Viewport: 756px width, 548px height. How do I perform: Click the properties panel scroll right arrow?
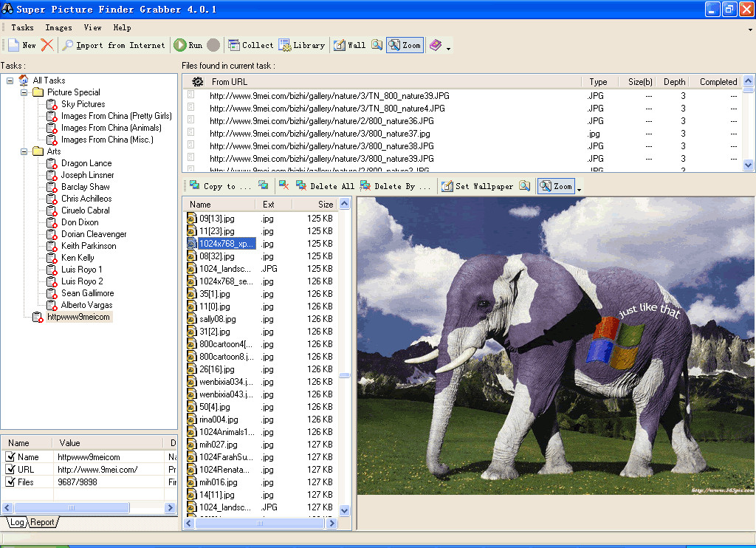click(x=170, y=507)
